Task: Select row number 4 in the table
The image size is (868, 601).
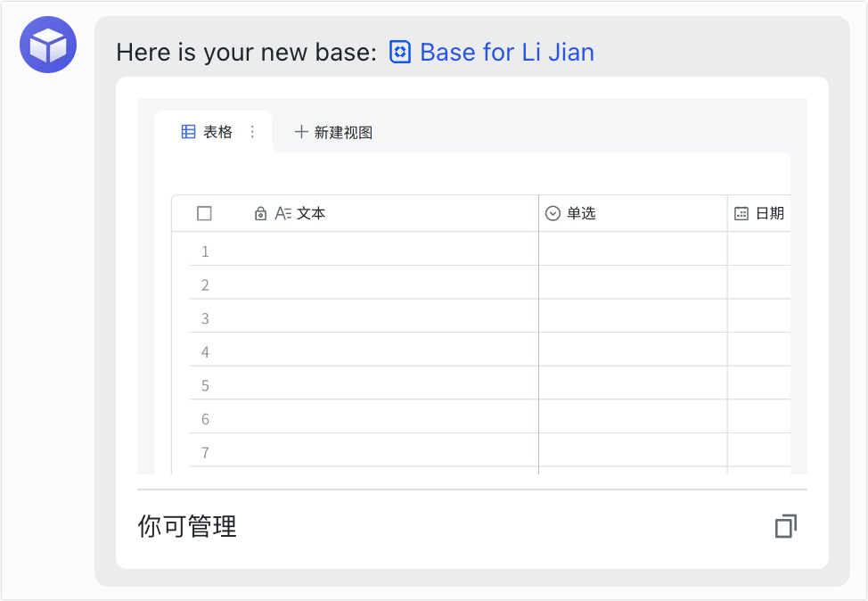Action: click(x=205, y=352)
